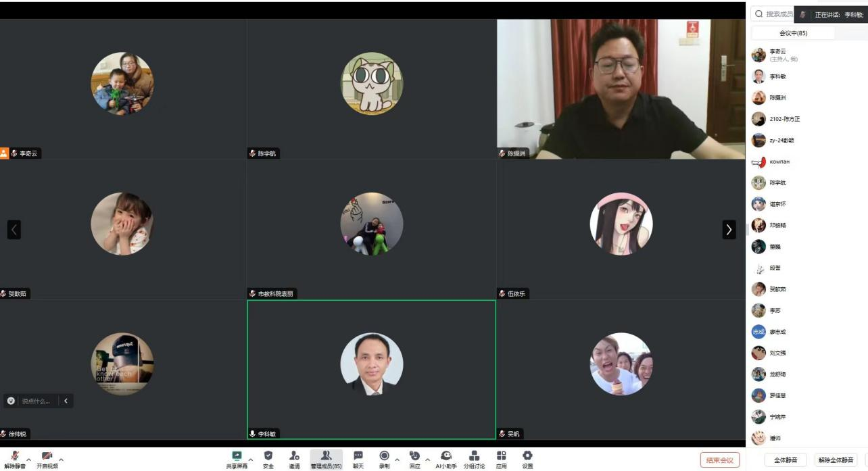Expand video options arrow beside 开启视频

(62, 460)
